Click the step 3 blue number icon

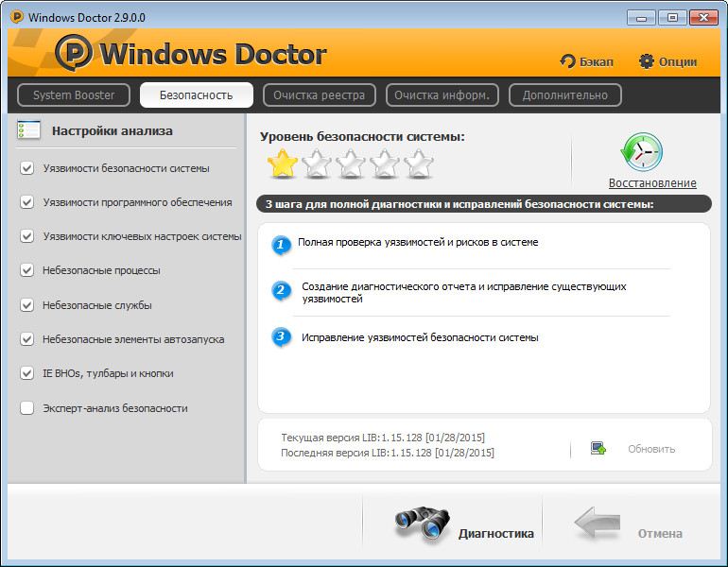click(x=281, y=336)
